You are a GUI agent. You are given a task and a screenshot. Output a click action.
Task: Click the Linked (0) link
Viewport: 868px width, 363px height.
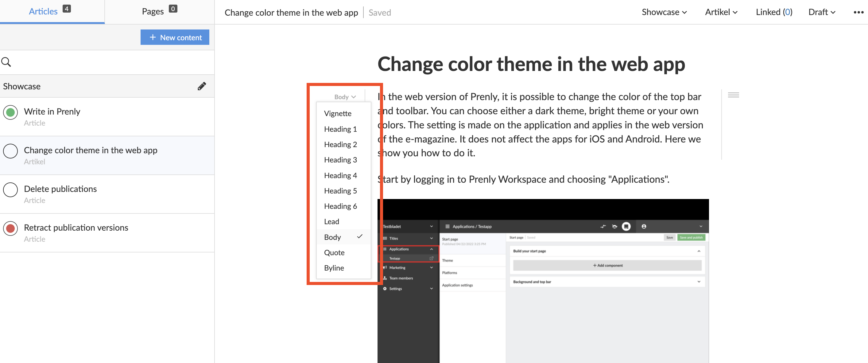(x=774, y=12)
